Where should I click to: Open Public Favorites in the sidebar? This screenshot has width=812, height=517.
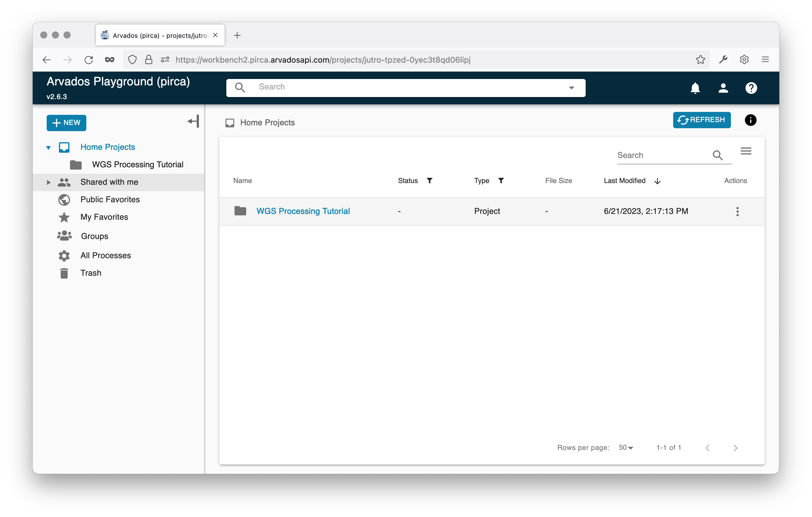110,200
